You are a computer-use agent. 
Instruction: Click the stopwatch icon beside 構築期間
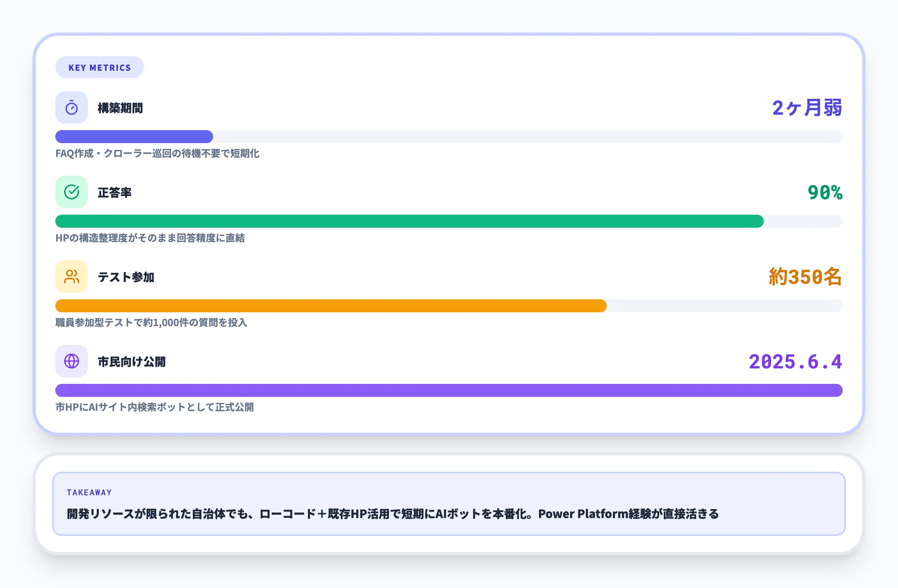coord(72,108)
